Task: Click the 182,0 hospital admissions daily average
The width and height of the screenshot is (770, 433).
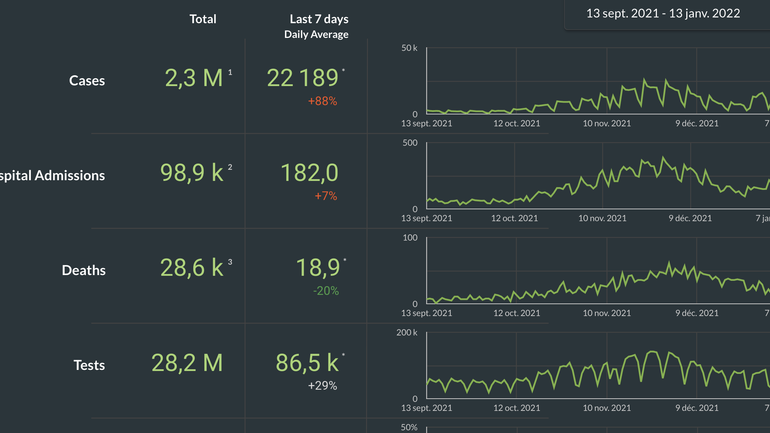Action: [x=309, y=173]
